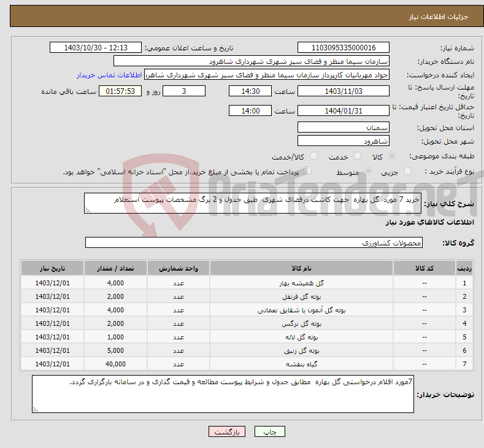Select the بوته گل نرگس row name
Viewport: 484px width, 448px height.
(302, 323)
